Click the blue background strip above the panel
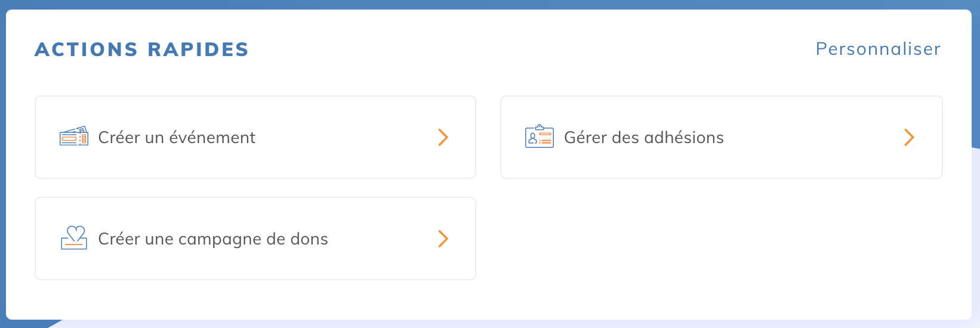Viewport: 980px width, 328px height. (489, 4)
